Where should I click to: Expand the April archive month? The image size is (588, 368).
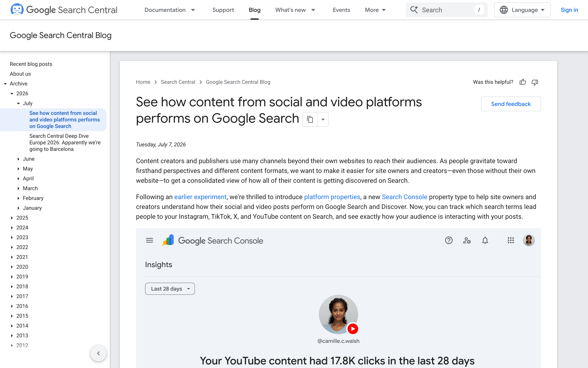pyautogui.click(x=18, y=179)
